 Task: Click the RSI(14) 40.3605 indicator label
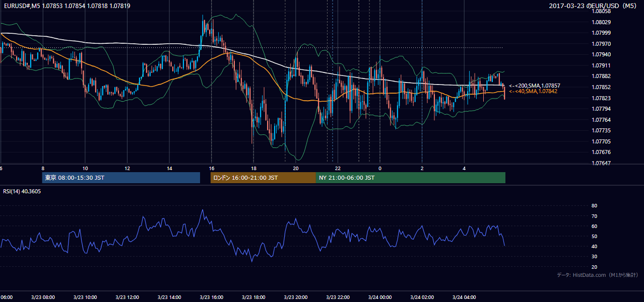click(x=22, y=191)
